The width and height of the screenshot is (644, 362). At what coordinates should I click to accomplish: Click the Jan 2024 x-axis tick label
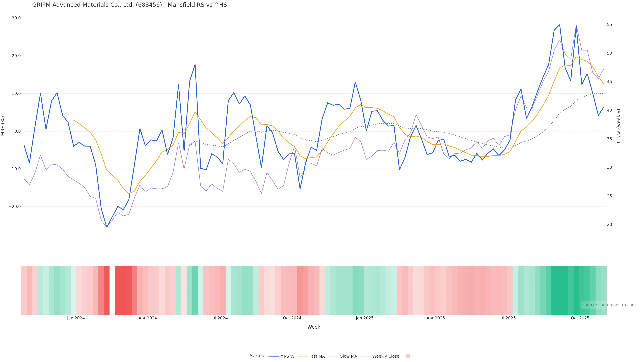pyautogui.click(x=76, y=318)
